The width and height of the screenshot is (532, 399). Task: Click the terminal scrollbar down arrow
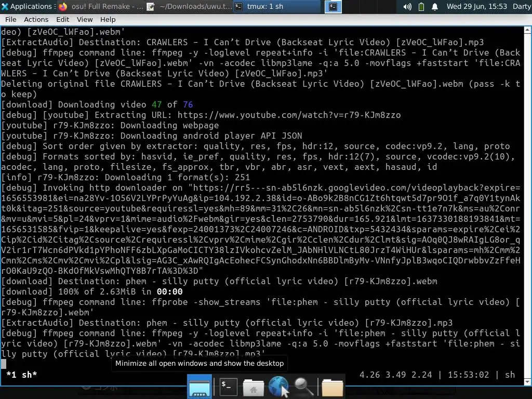[x=528, y=382]
